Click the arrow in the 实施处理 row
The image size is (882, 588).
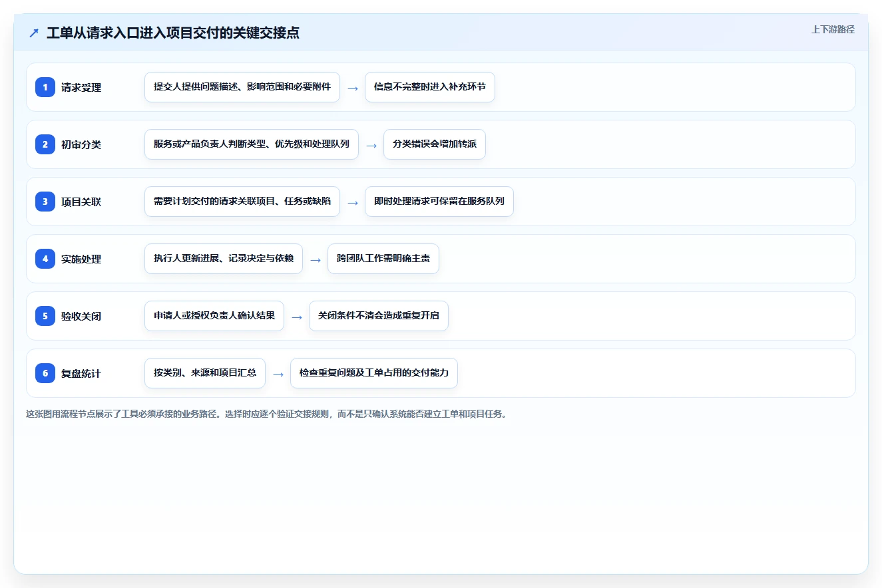(316, 259)
